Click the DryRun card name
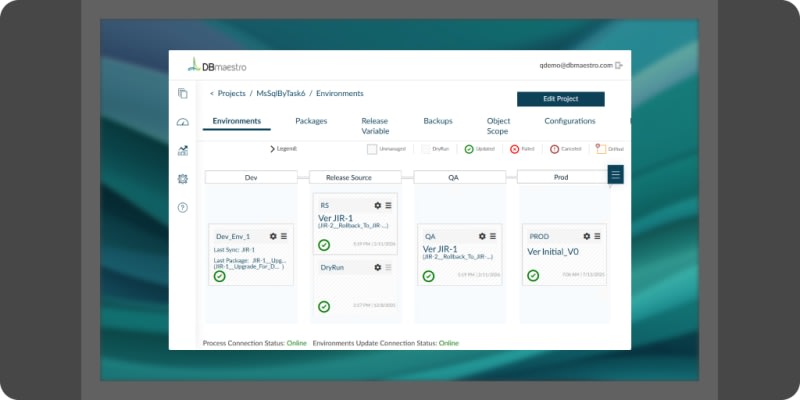 [x=332, y=267]
